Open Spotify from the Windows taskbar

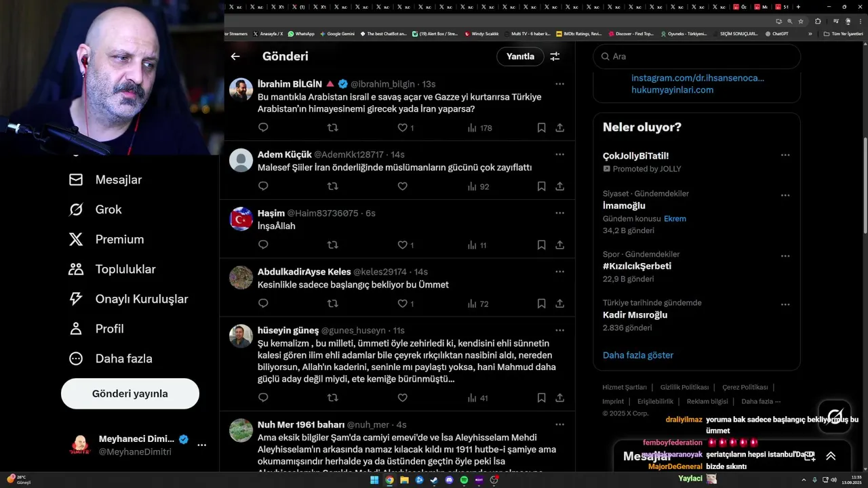pos(464,480)
